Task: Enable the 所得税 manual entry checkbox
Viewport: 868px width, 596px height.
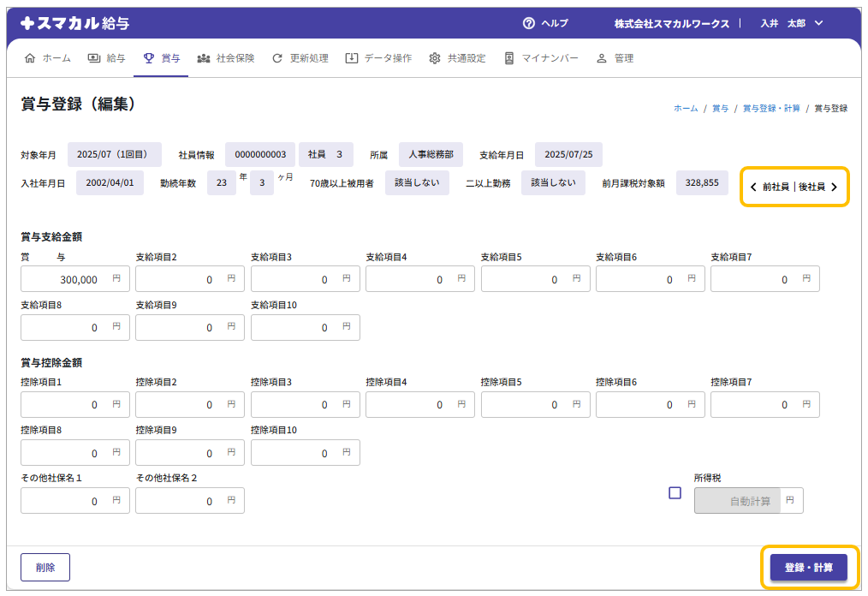Action: 675,492
